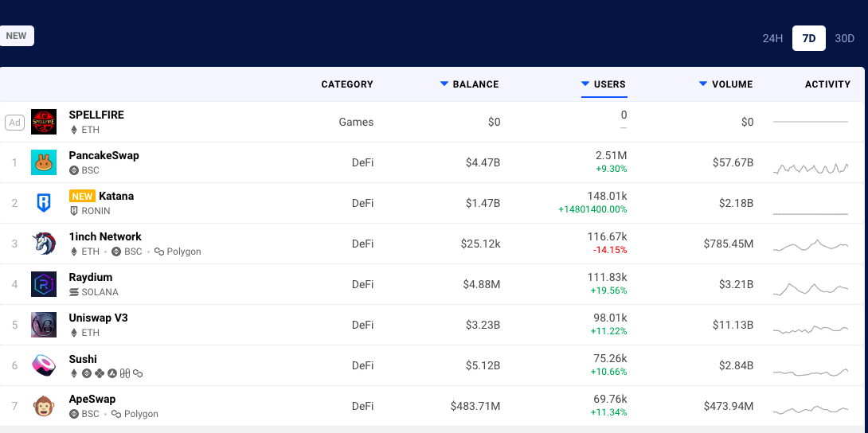The image size is (868, 433).
Task: Click the NEW filter button
Action: (16, 36)
